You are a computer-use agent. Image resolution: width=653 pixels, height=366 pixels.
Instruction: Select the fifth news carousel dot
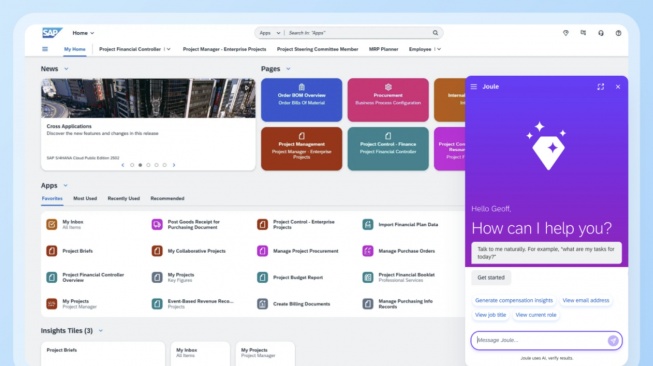[164, 165]
